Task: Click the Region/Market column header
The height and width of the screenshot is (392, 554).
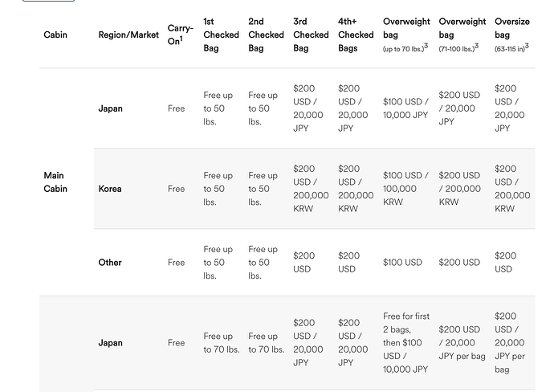Action: point(128,35)
